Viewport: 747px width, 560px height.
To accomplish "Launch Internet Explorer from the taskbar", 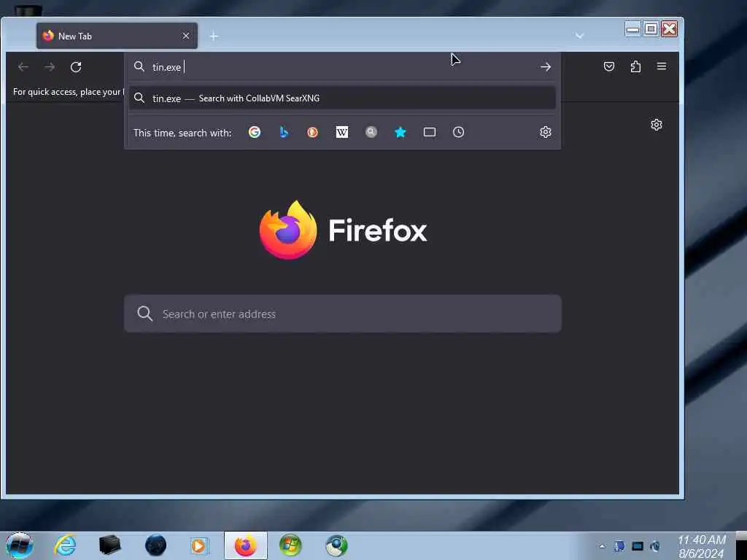I will point(65,545).
